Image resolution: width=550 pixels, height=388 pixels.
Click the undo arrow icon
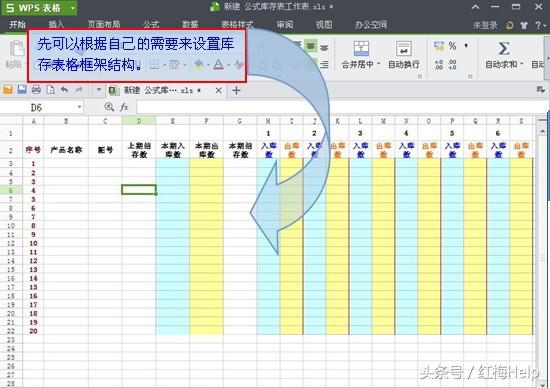64,90
